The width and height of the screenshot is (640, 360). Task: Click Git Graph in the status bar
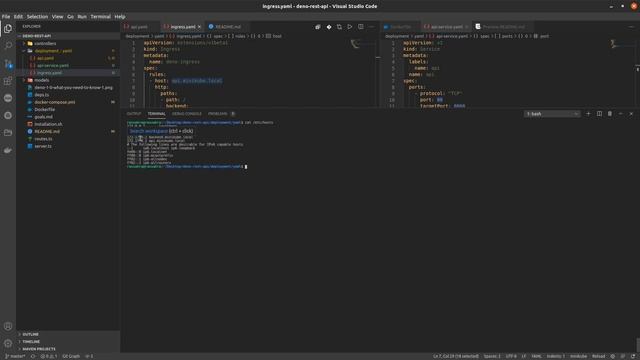click(x=71, y=356)
